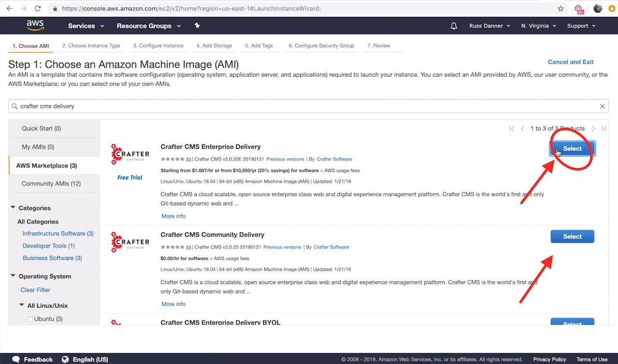
Task: Click the site lock icon in address bar
Action: coord(55,9)
